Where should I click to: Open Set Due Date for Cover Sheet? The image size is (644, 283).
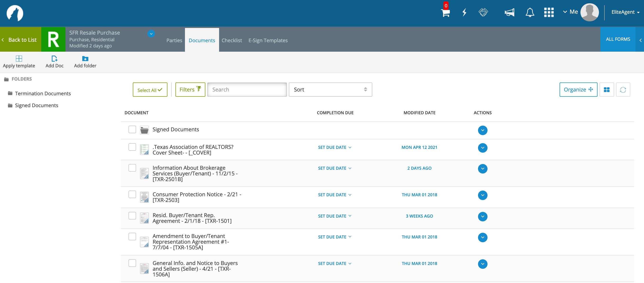pyautogui.click(x=335, y=147)
